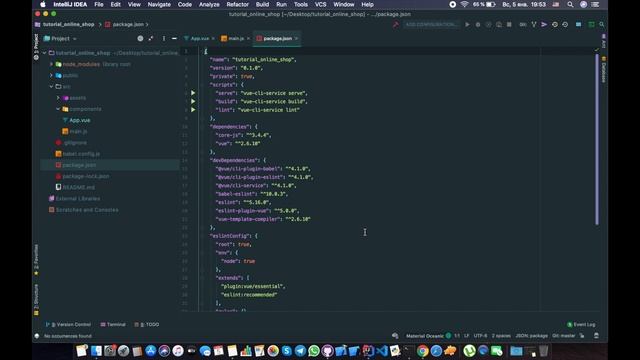Click the green Project Structure icon
640x360 pixels.
pyautogui.click(x=591, y=24)
